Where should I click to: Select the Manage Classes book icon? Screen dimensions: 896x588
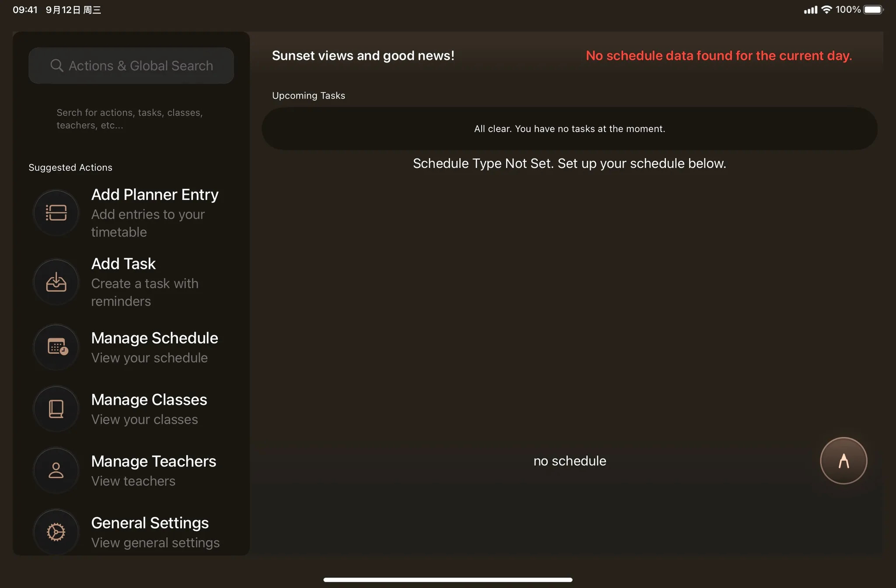point(56,409)
